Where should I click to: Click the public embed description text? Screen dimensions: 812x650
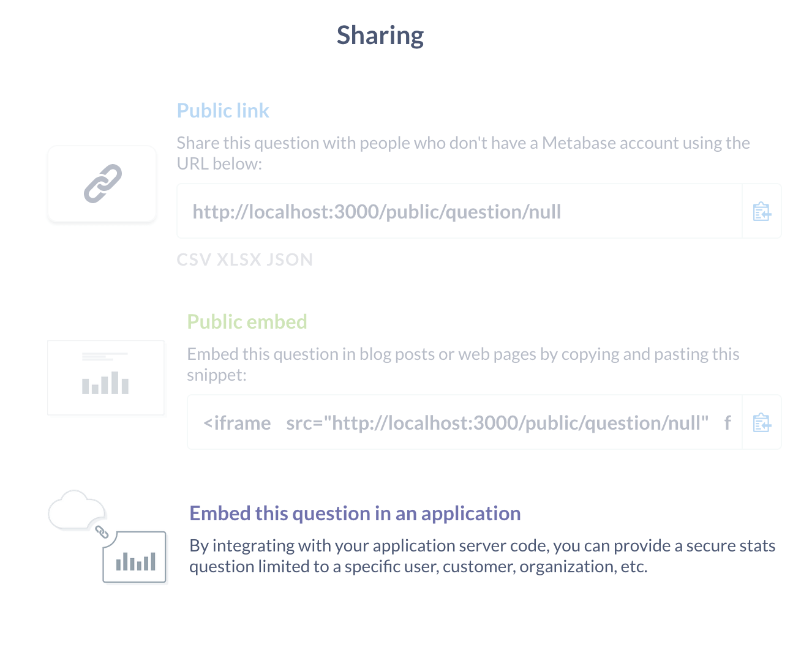464,364
